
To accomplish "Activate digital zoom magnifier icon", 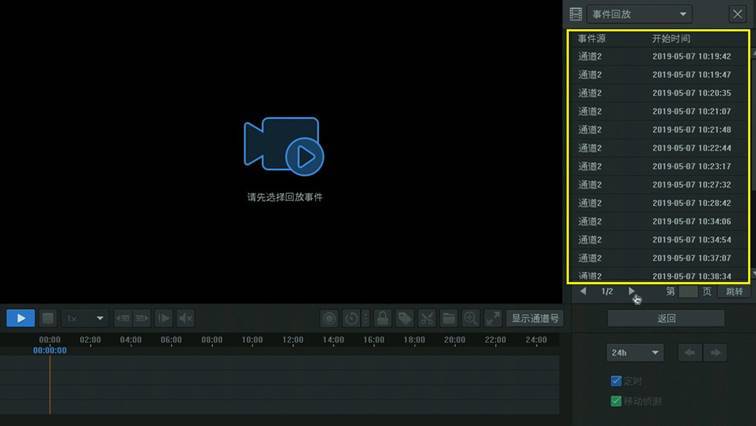I will 471,319.
